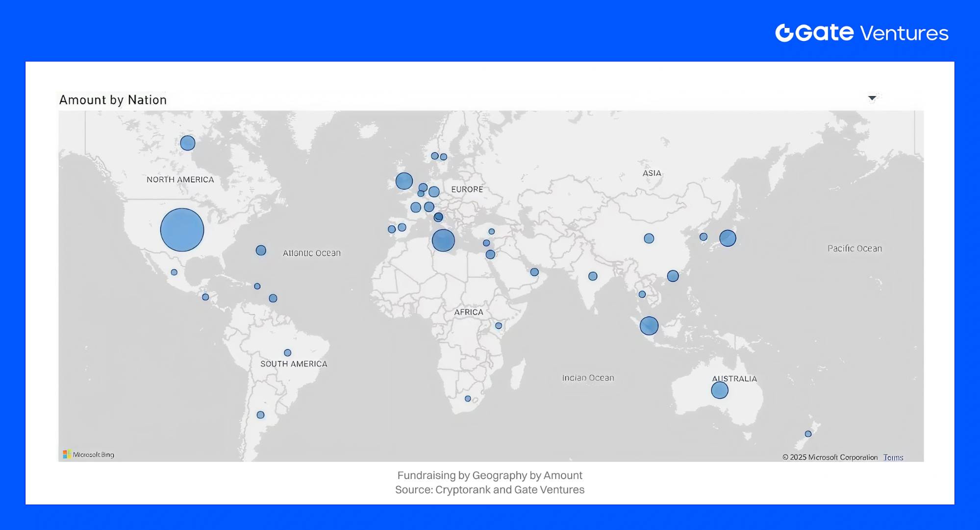Select the bubble over Canada

click(x=187, y=143)
